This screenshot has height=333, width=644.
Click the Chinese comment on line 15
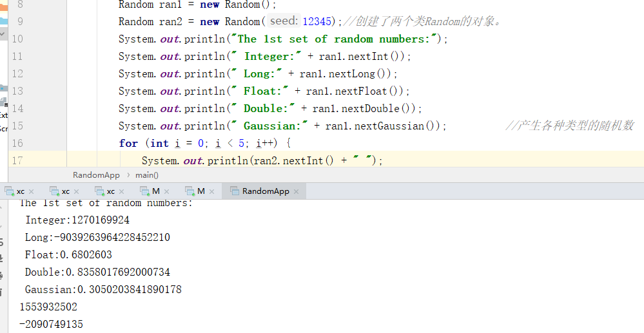(570, 125)
